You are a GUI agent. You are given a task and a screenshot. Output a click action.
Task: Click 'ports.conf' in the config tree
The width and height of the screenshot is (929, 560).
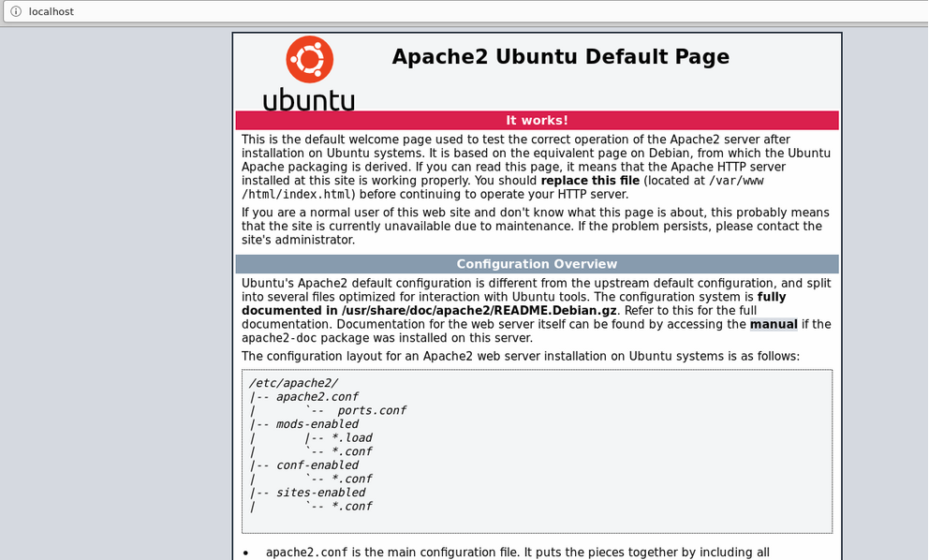click(372, 411)
